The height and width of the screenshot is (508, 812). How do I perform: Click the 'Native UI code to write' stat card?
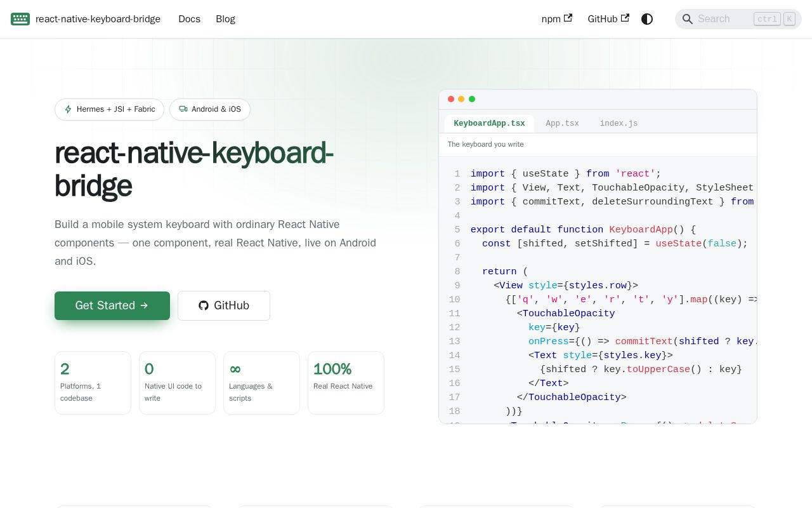click(x=177, y=383)
